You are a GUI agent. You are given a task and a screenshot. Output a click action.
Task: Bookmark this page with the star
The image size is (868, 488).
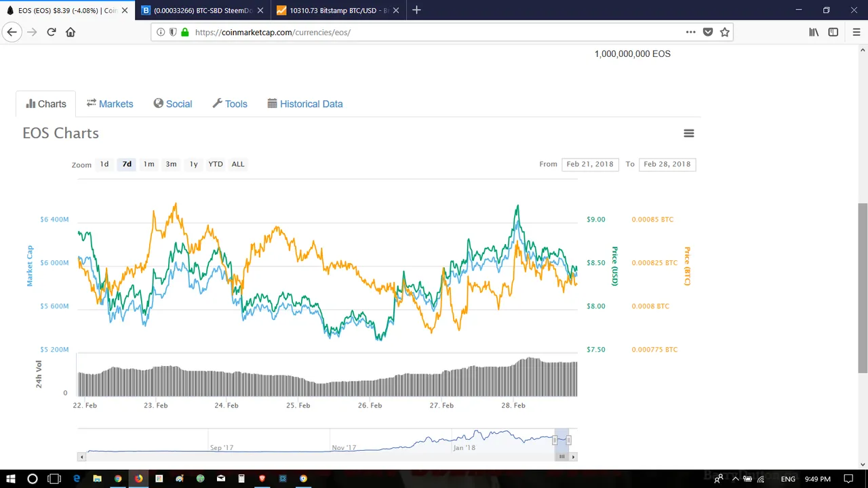[x=724, y=32]
